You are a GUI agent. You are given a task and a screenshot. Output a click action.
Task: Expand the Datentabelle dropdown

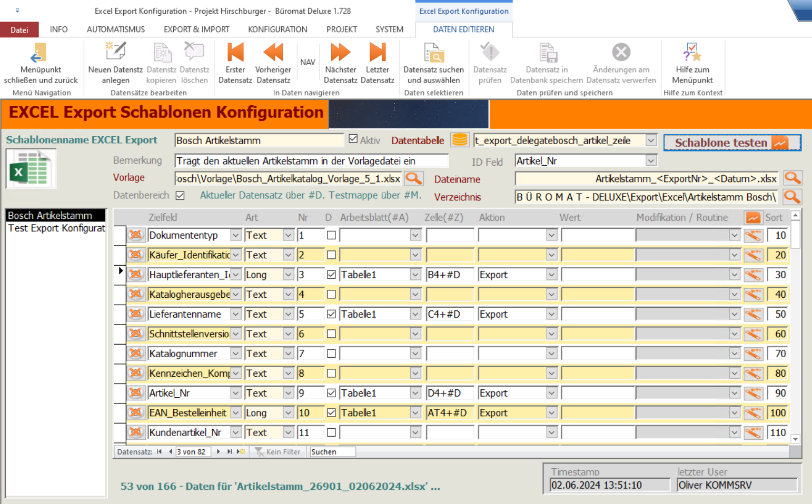(x=651, y=140)
